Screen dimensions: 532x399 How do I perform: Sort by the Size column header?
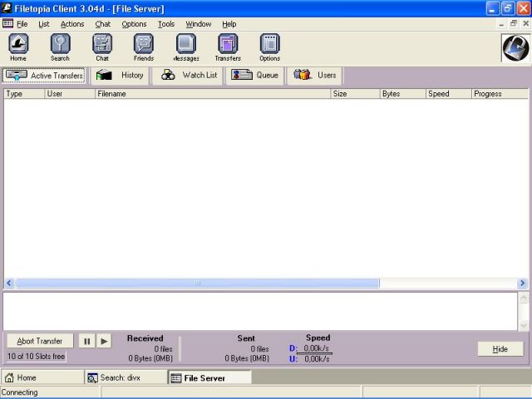pos(355,94)
